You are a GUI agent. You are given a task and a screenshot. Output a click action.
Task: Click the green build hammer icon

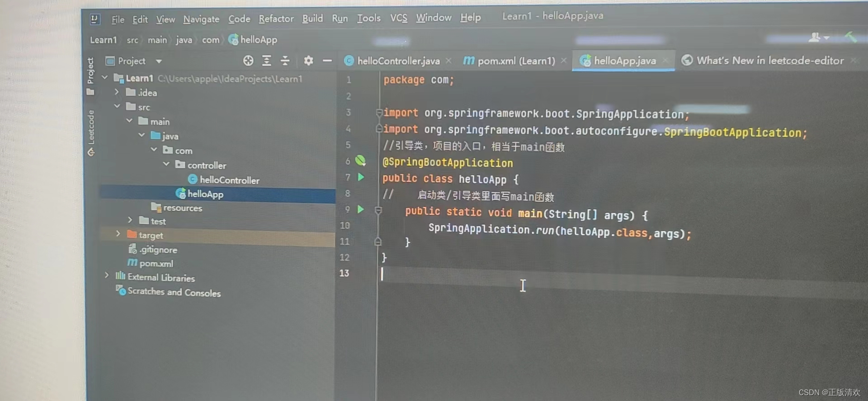point(850,36)
